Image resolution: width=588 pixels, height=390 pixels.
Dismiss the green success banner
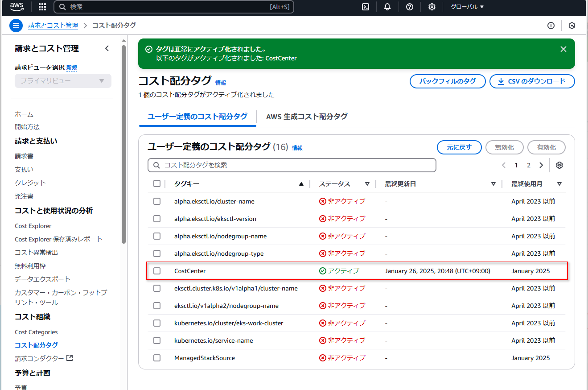(563, 49)
